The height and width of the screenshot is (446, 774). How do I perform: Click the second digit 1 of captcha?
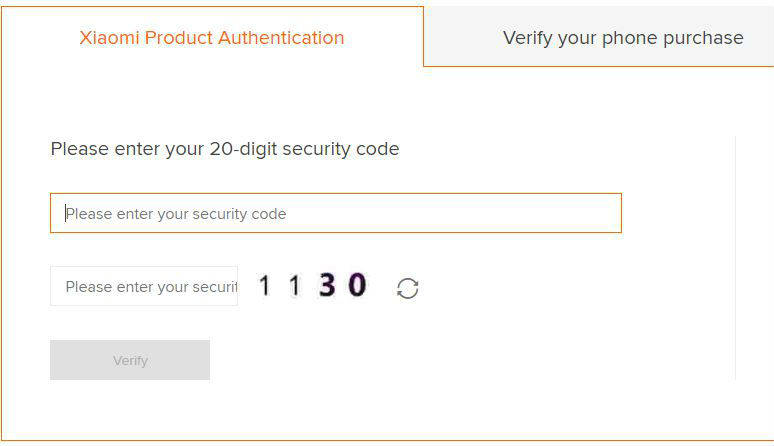(x=294, y=286)
